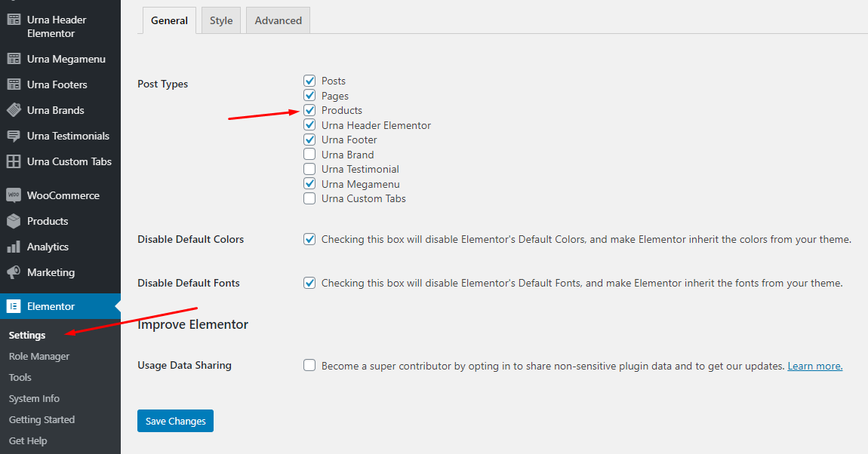This screenshot has width=868, height=454.
Task: Click the Urna Megamenu sidebar icon
Action: click(14, 59)
